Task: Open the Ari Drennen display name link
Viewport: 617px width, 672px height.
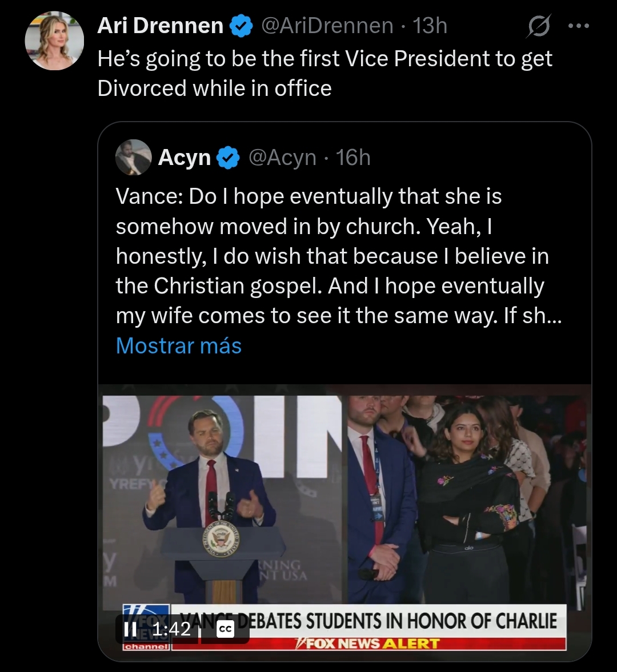Action: coord(160,26)
